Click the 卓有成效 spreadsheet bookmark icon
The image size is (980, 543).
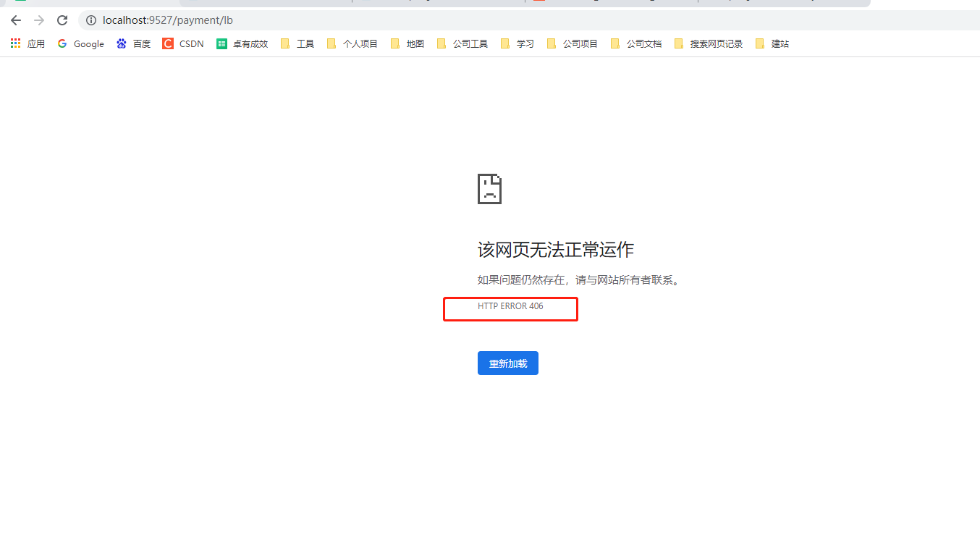(221, 43)
